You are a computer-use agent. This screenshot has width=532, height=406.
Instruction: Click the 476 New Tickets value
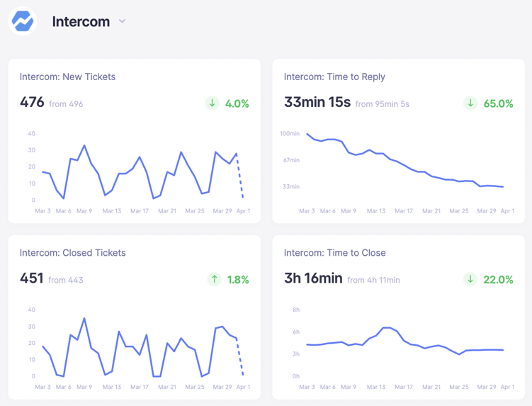pos(32,102)
